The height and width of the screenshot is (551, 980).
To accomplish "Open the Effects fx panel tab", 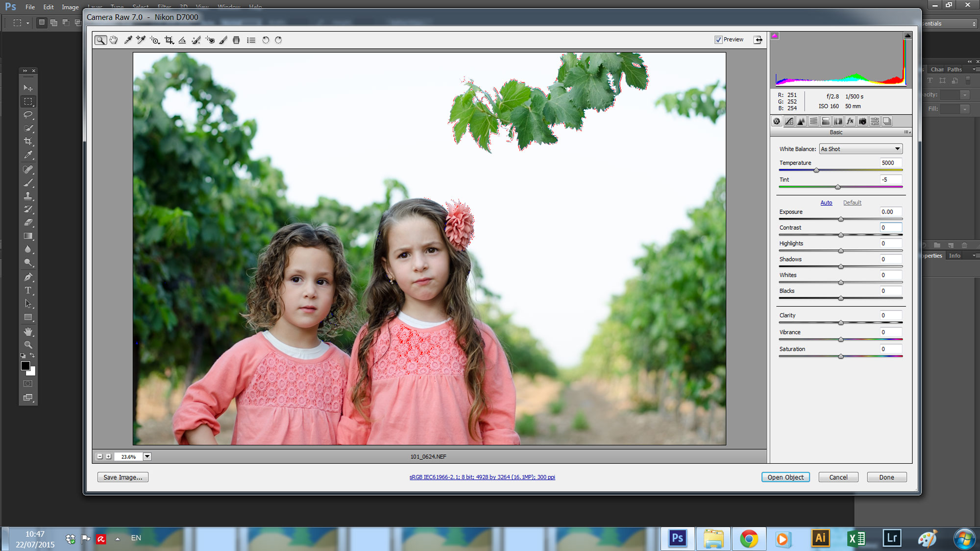I will click(850, 121).
